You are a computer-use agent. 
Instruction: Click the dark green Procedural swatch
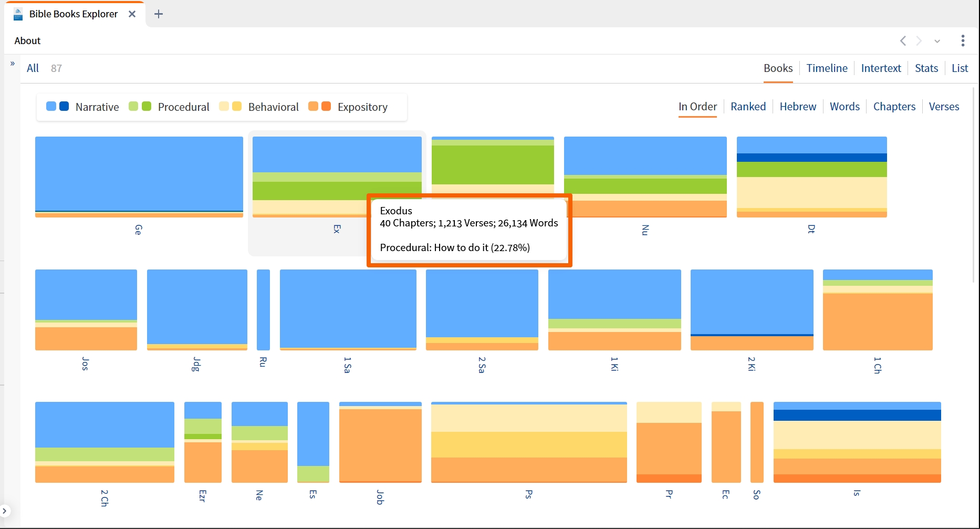[147, 106]
